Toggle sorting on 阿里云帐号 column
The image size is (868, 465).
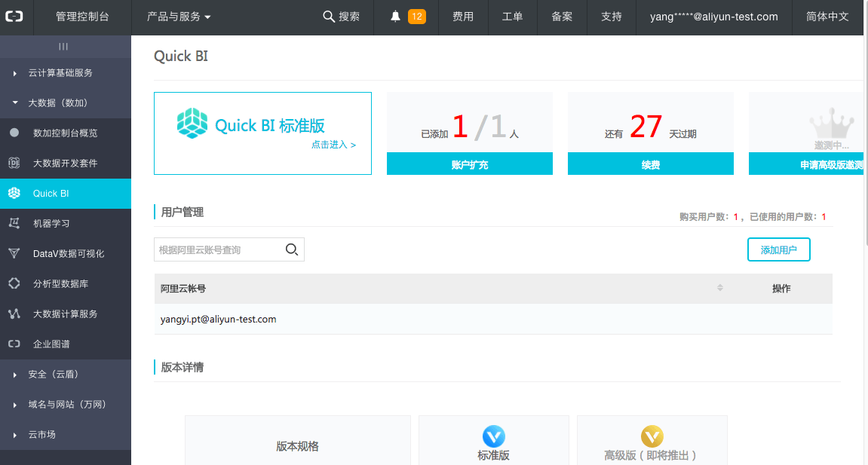[720, 288]
